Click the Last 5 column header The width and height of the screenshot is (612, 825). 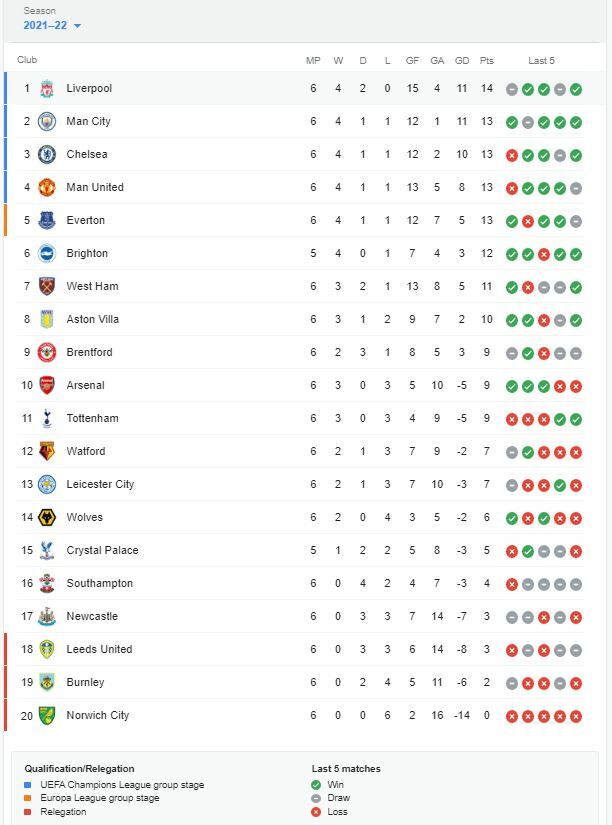(542, 61)
